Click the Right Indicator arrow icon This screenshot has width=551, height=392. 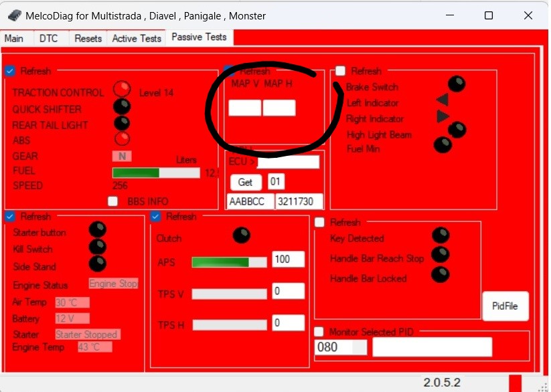click(x=443, y=116)
